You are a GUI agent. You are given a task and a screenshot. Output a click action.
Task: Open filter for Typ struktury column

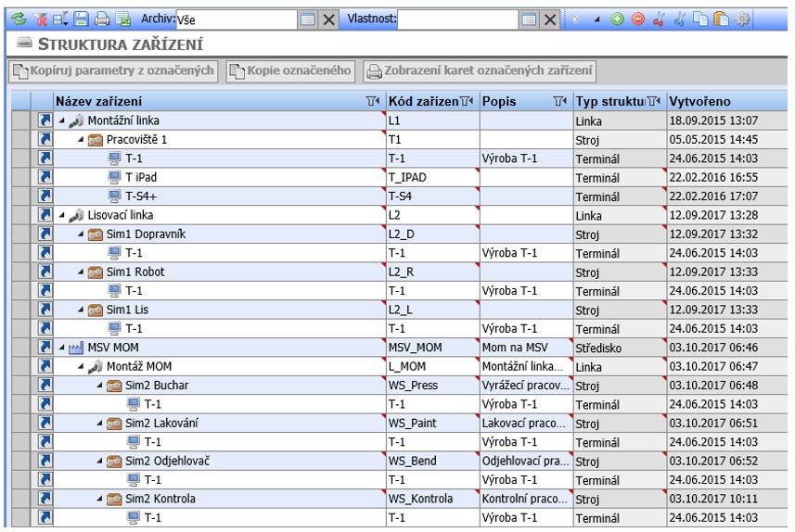point(654,101)
